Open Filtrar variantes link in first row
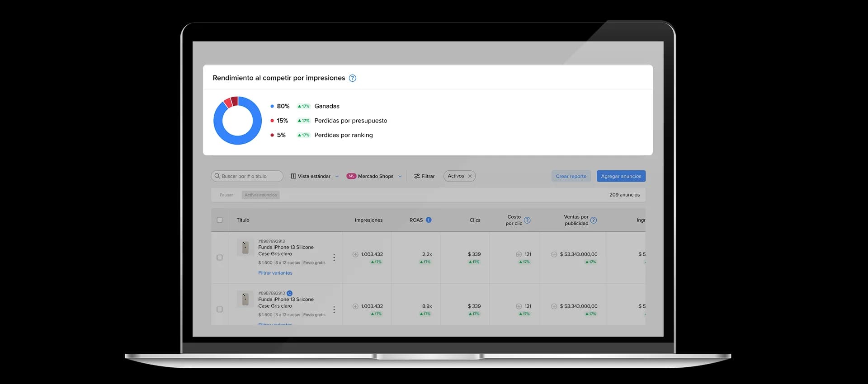The image size is (868, 384). point(275,273)
